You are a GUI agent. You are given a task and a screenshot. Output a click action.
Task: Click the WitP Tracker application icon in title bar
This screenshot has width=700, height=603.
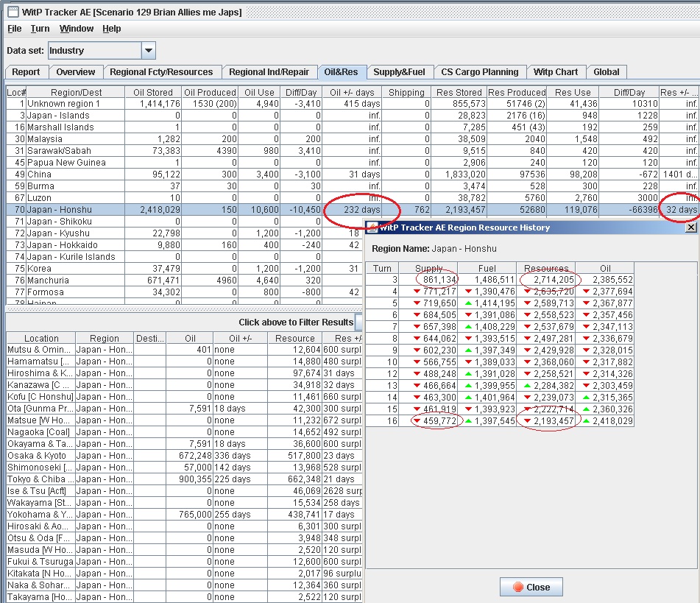pos(13,11)
